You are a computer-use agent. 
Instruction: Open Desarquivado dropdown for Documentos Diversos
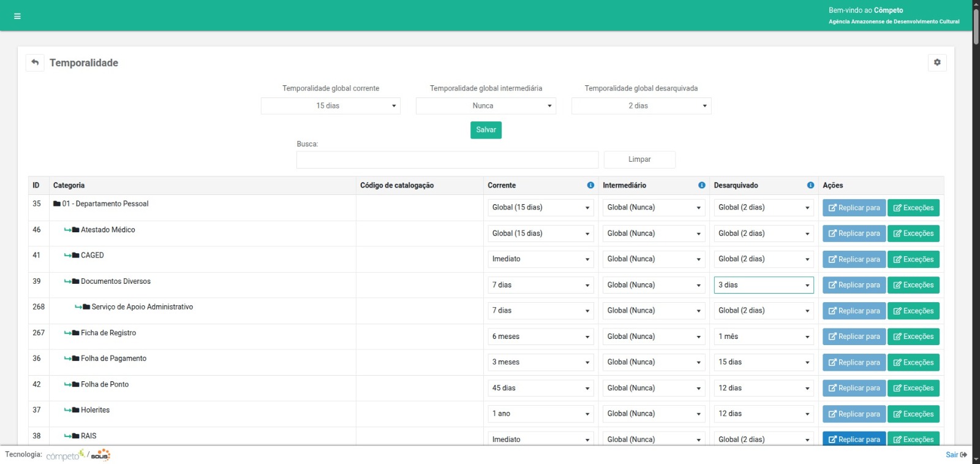[763, 285]
